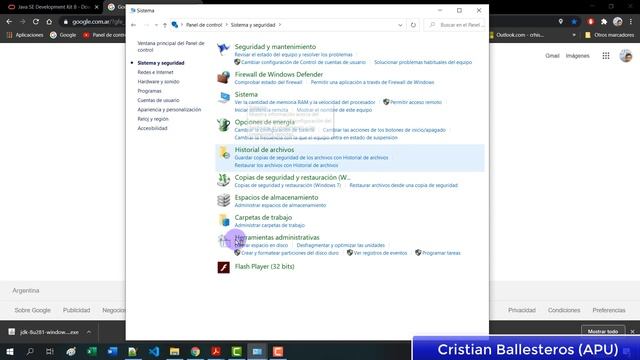Open Chrome extensions puzzle icon
The width and height of the screenshot is (640, 360).
tap(604, 22)
